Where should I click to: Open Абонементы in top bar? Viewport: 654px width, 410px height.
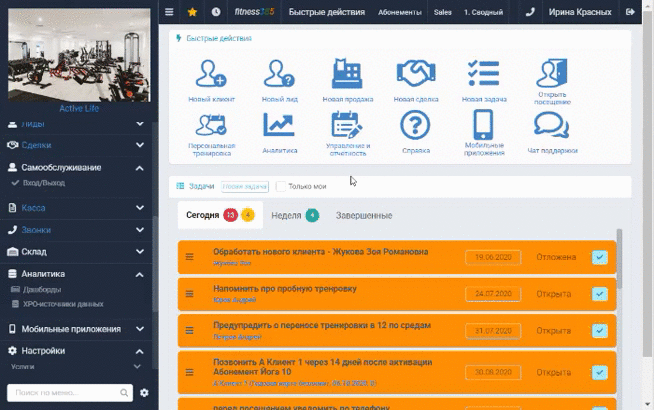tap(400, 12)
